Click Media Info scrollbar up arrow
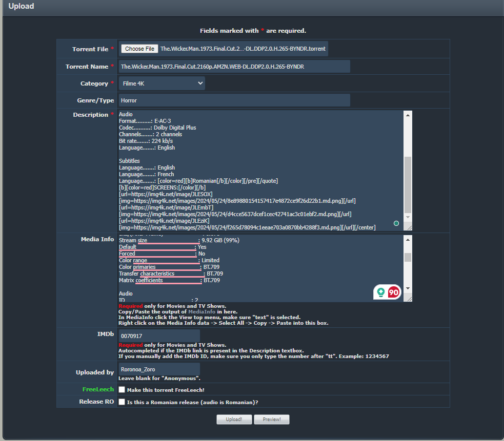This screenshot has height=441, width=504. [x=408, y=239]
